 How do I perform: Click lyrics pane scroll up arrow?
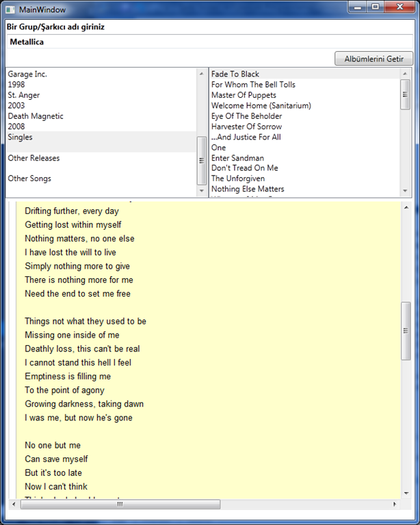coord(406,208)
